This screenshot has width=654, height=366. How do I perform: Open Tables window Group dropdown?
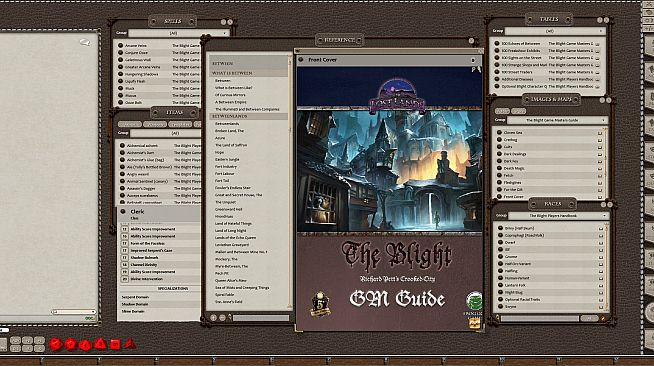pyautogui.click(x=555, y=31)
